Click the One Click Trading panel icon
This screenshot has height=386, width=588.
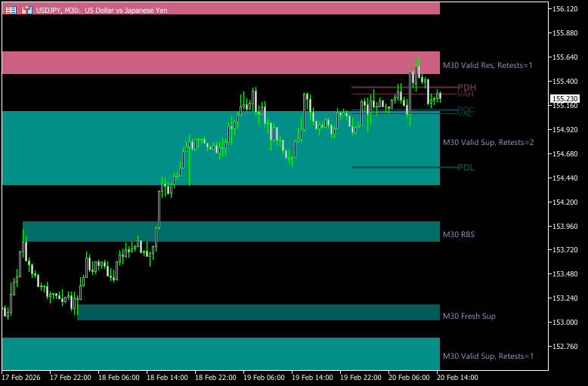(x=11, y=11)
